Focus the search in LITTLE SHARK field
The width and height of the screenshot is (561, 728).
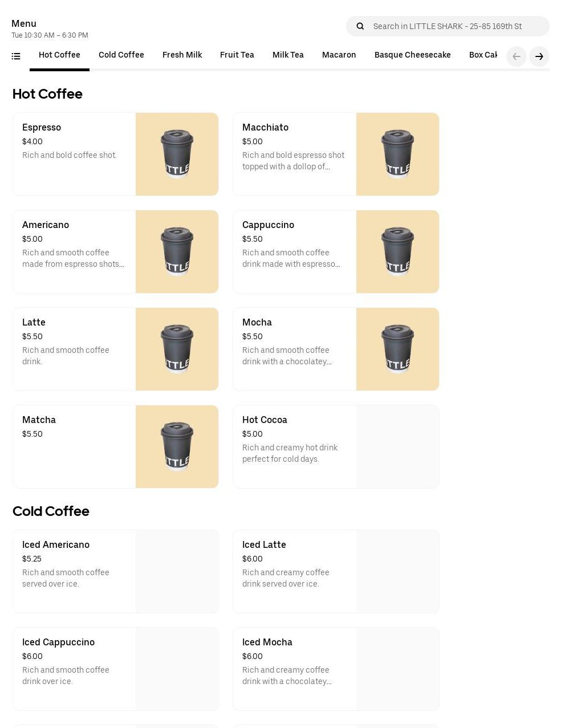[x=448, y=26]
